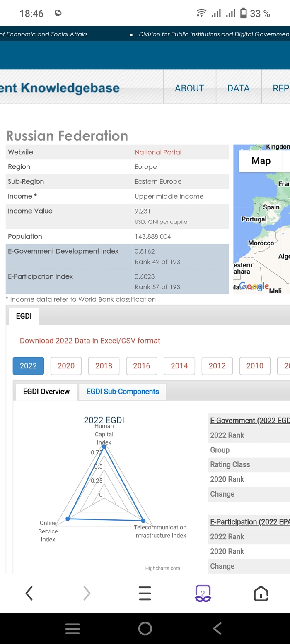Image resolution: width=290 pixels, height=644 pixels.
Task: Tap Android recent apps button
Action: click(x=72, y=629)
